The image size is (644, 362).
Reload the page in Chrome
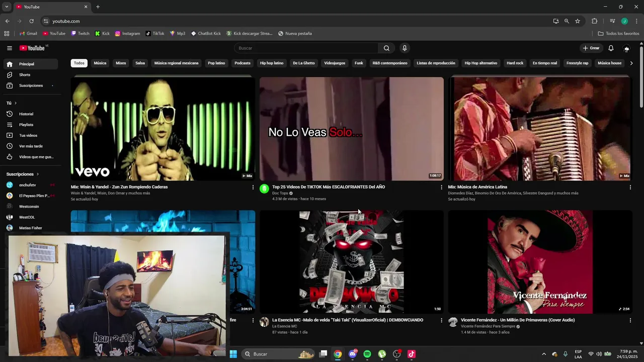pyautogui.click(x=31, y=21)
